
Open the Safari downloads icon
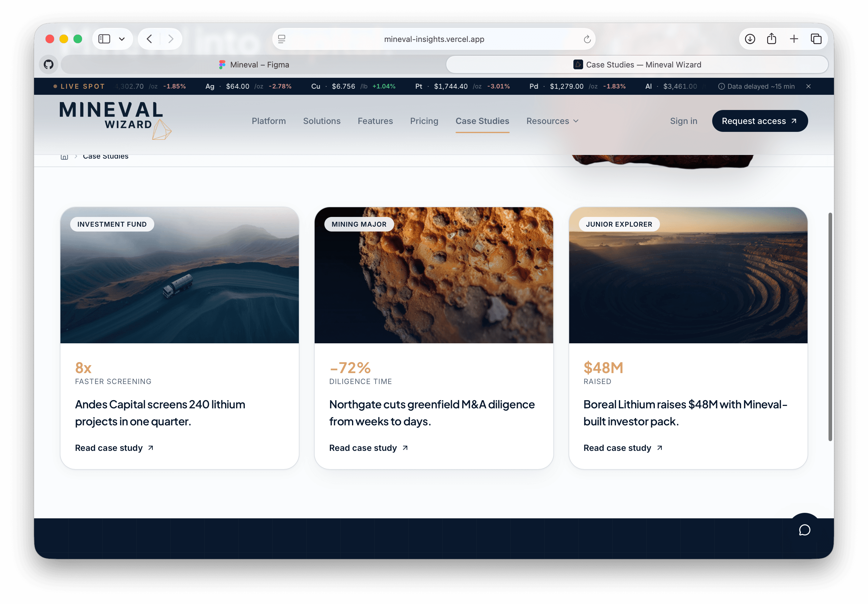(750, 39)
